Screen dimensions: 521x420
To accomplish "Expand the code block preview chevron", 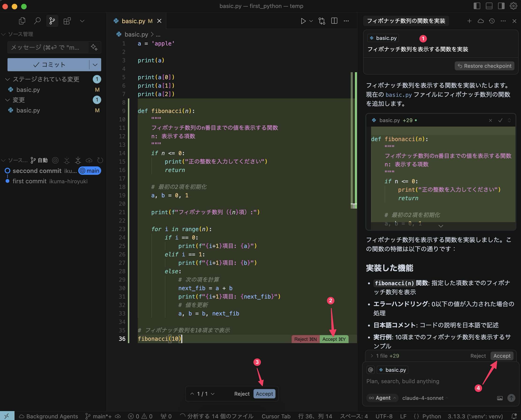I will coord(441,226).
